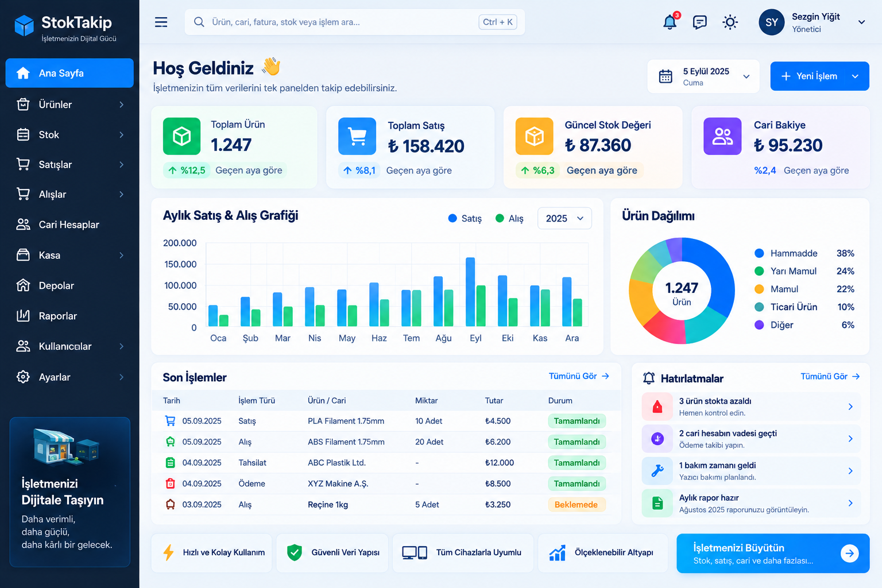Click the red stock-low reminder icon
The height and width of the screenshot is (588, 882).
click(657, 407)
